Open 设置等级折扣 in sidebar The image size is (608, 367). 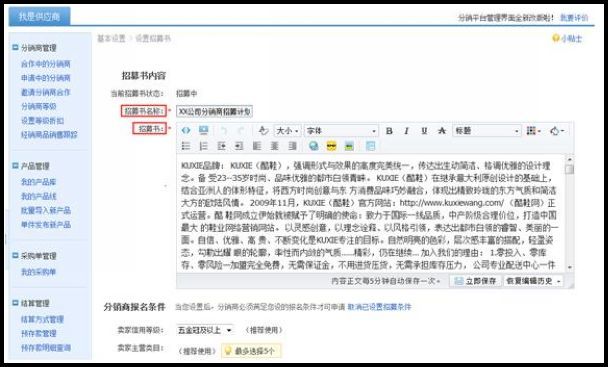tap(42, 121)
